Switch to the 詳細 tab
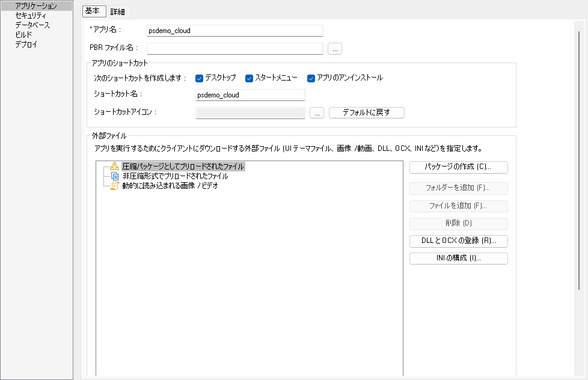 118,11
